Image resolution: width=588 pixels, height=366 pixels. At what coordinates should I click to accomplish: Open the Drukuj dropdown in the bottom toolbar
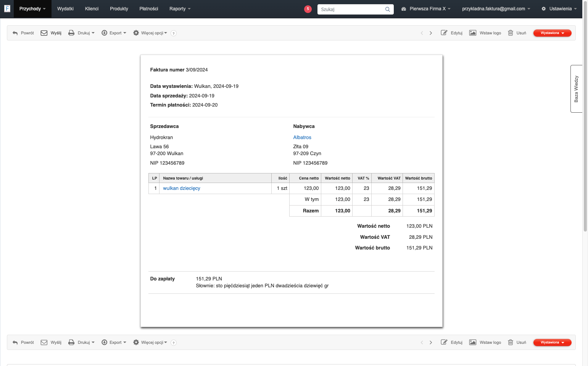[x=81, y=343]
